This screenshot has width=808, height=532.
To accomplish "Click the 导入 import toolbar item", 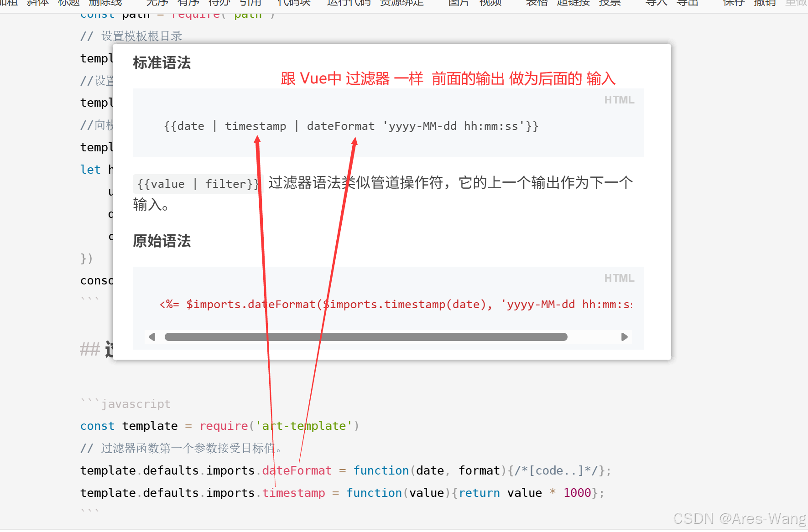I will click(x=657, y=3).
